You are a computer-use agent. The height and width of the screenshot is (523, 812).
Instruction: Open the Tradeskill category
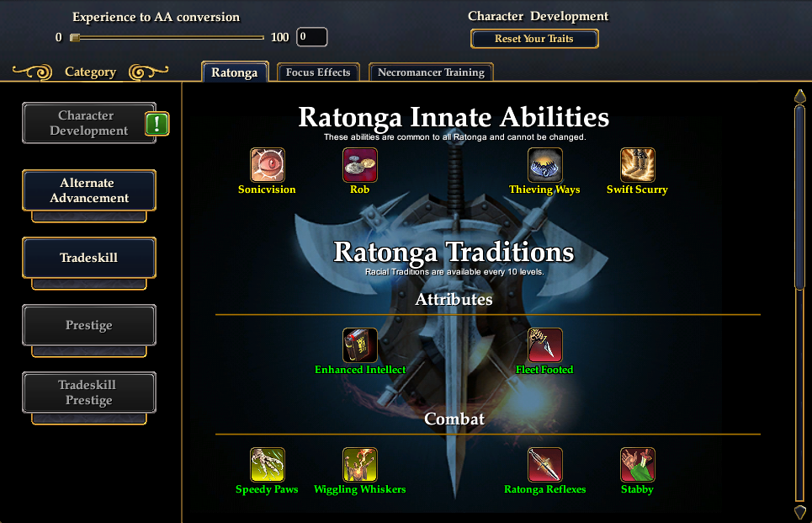click(89, 258)
